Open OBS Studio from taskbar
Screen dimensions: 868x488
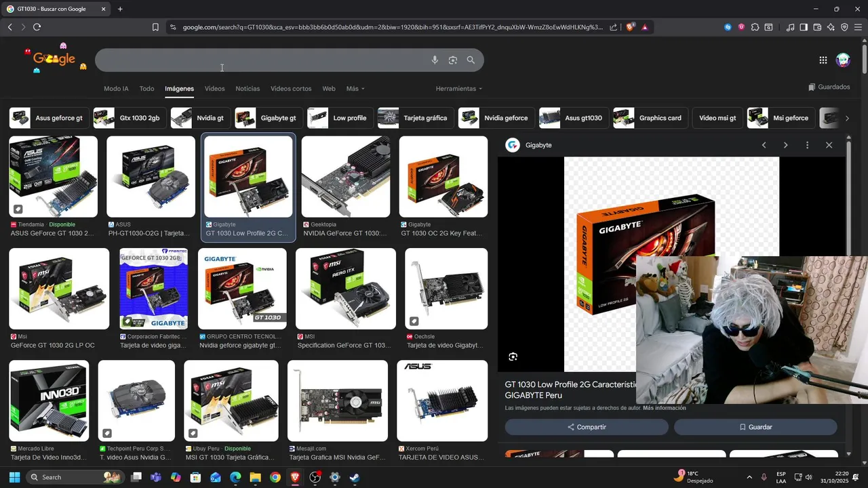tap(315, 477)
